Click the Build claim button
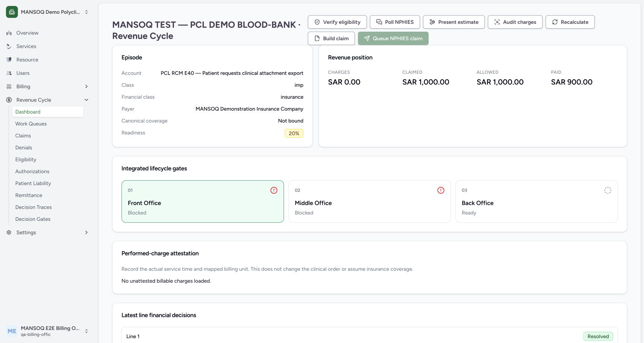644x343 pixels. (331, 38)
